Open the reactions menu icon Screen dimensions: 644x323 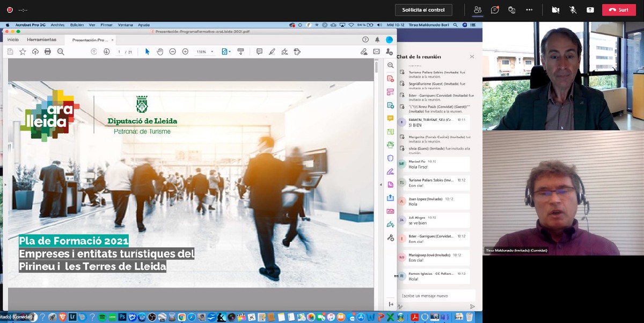coord(512,10)
